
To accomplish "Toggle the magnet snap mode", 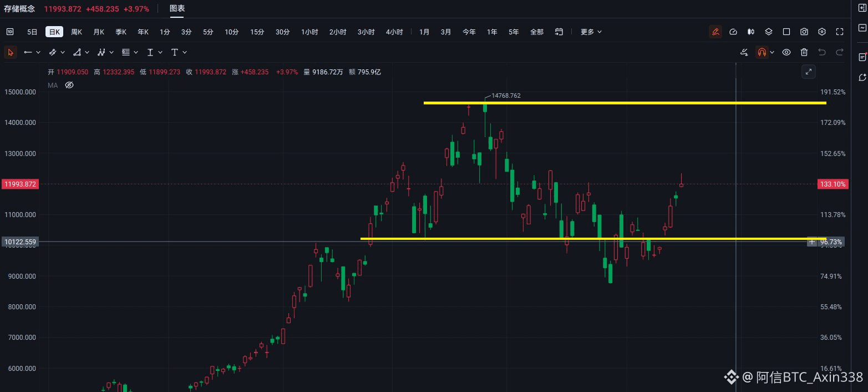I will pyautogui.click(x=762, y=52).
